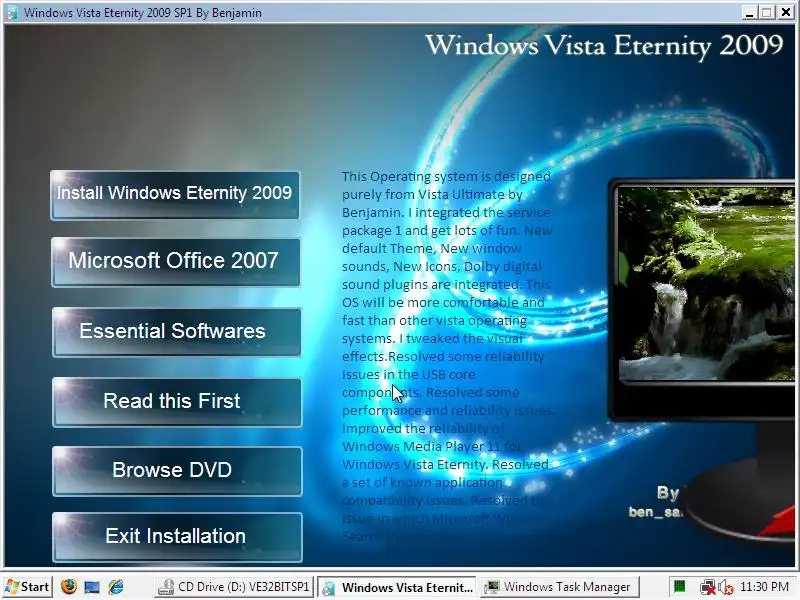The width and height of the screenshot is (800, 600).
Task: Open Microsoft Office 2007 installer option
Action: click(x=176, y=262)
